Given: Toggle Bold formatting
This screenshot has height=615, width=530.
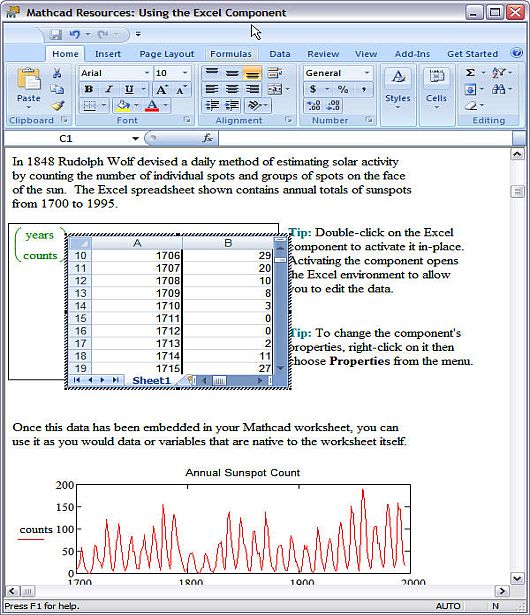Looking at the screenshot, I should tap(89, 89).
